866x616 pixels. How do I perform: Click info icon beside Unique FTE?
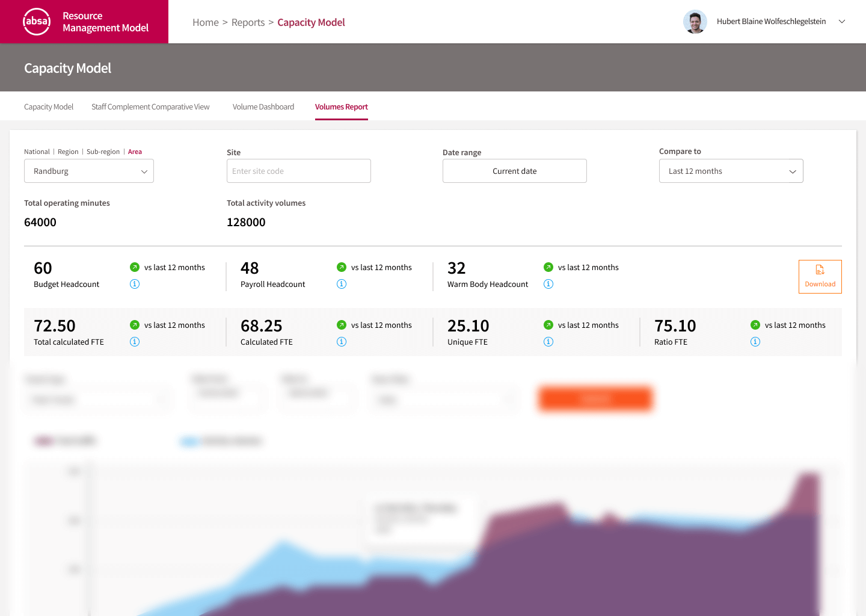pyautogui.click(x=548, y=342)
